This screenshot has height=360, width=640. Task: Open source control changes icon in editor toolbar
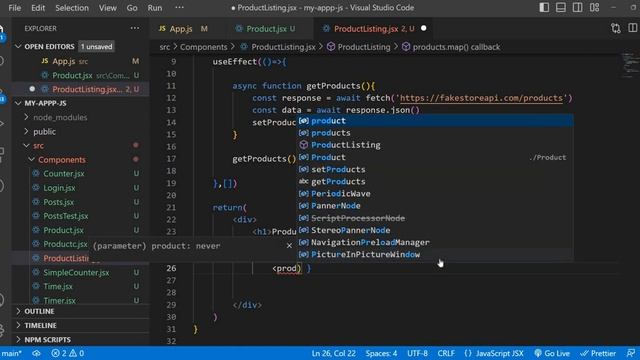click(616, 28)
